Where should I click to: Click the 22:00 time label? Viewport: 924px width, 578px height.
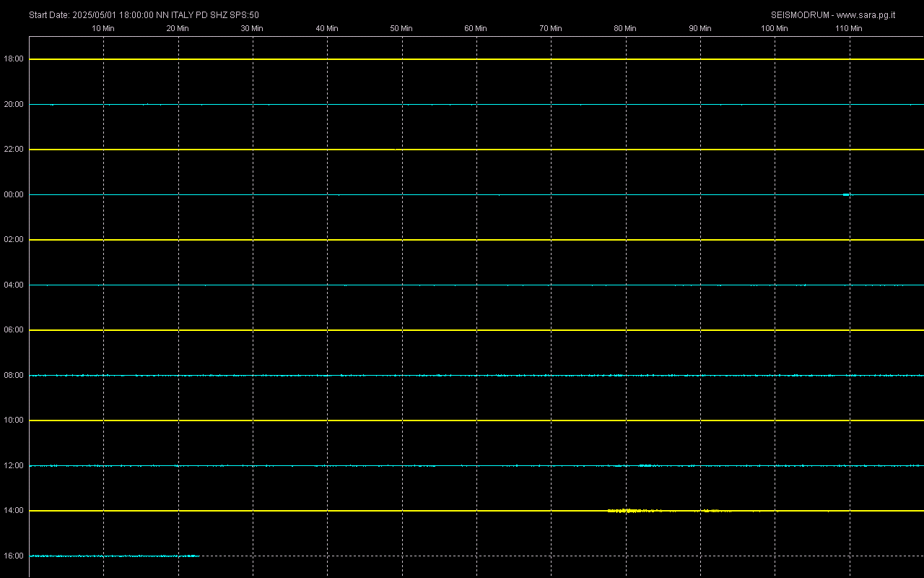pos(14,150)
